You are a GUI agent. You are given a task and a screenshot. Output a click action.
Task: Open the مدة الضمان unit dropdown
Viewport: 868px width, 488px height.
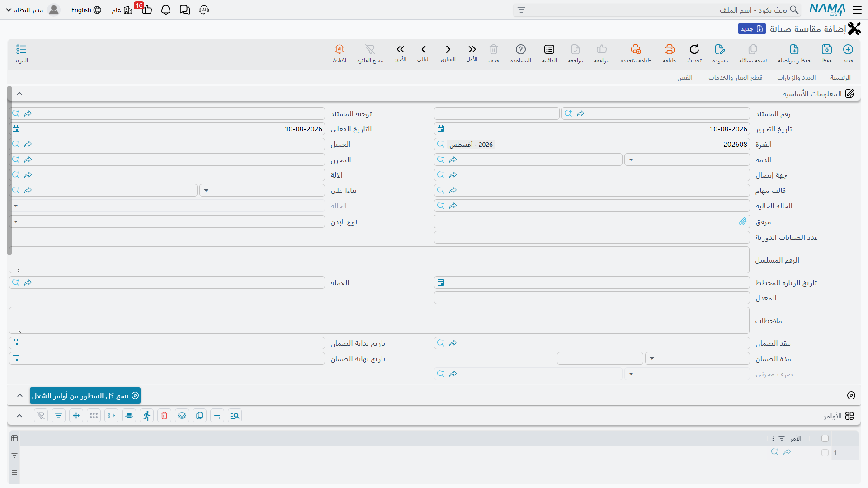(x=652, y=358)
